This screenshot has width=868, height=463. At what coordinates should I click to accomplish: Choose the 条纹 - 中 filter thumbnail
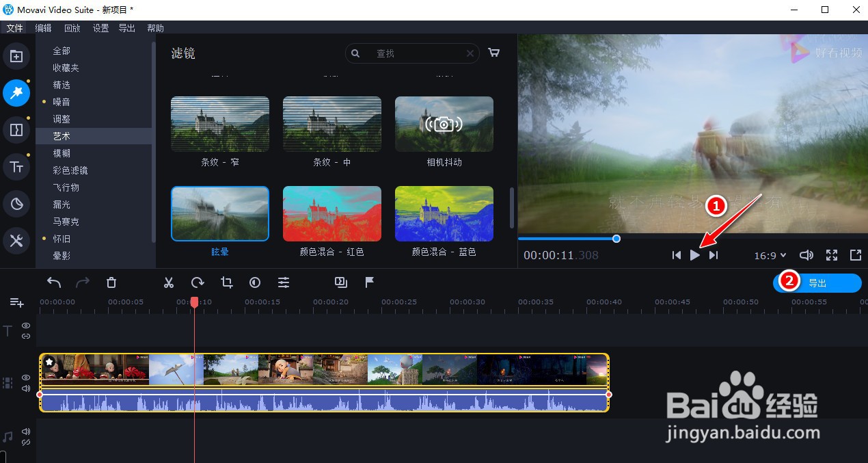[332, 124]
